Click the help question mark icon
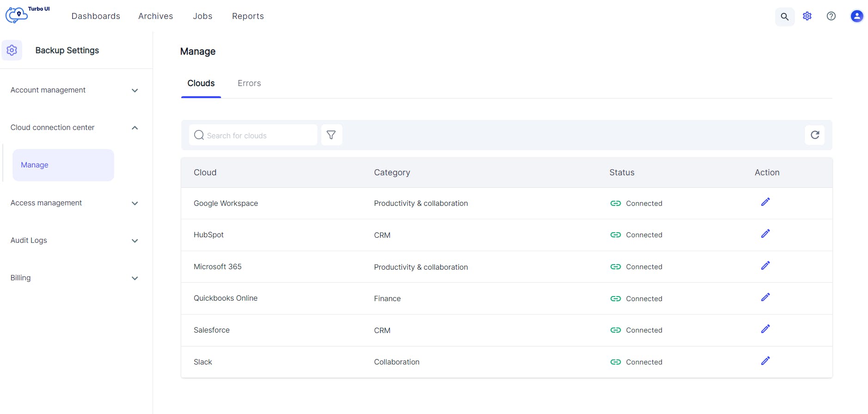This screenshot has width=868, height=414. [x=831, y=16]
